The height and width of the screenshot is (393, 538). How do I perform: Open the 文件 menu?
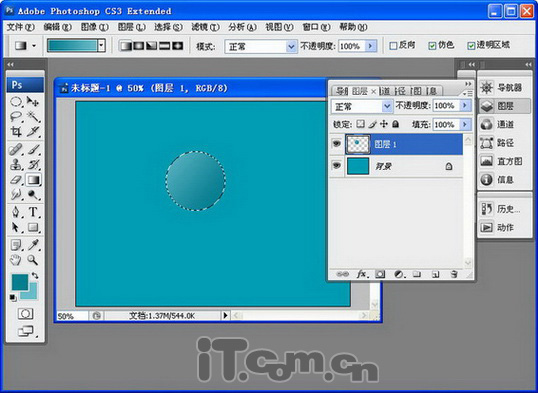[21, 27]
